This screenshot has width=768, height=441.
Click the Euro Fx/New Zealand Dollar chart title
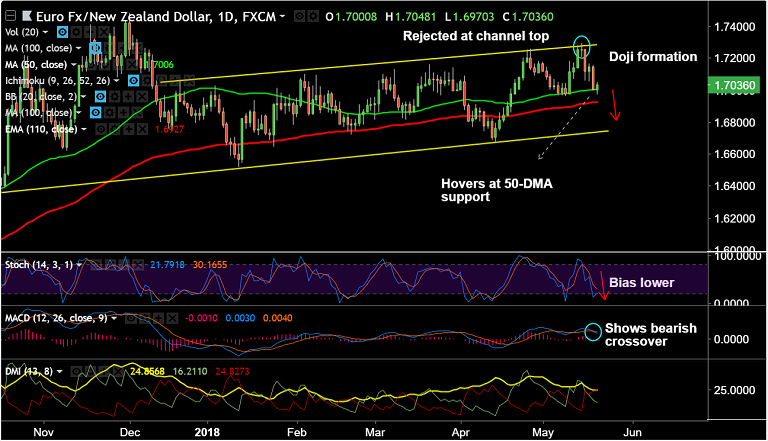pos(156,17)
